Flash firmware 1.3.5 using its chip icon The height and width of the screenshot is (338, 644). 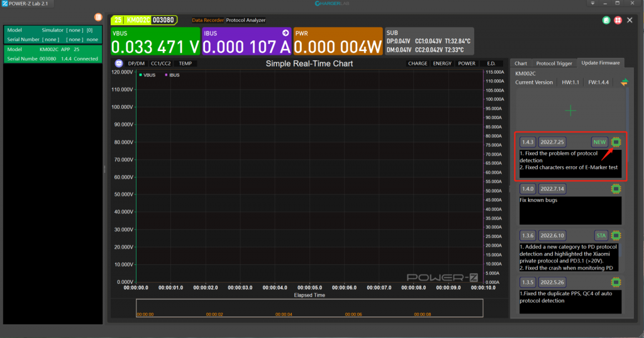click(x=616, y=282)
